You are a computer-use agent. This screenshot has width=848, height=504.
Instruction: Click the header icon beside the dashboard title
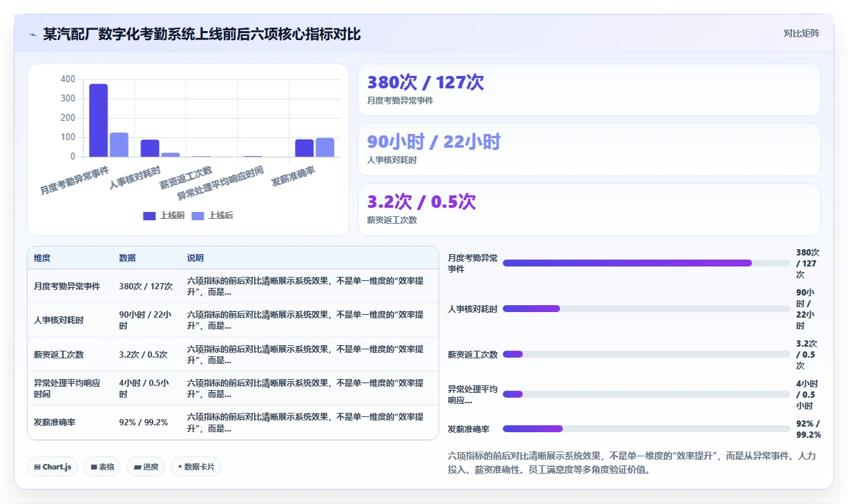(33, 35)
